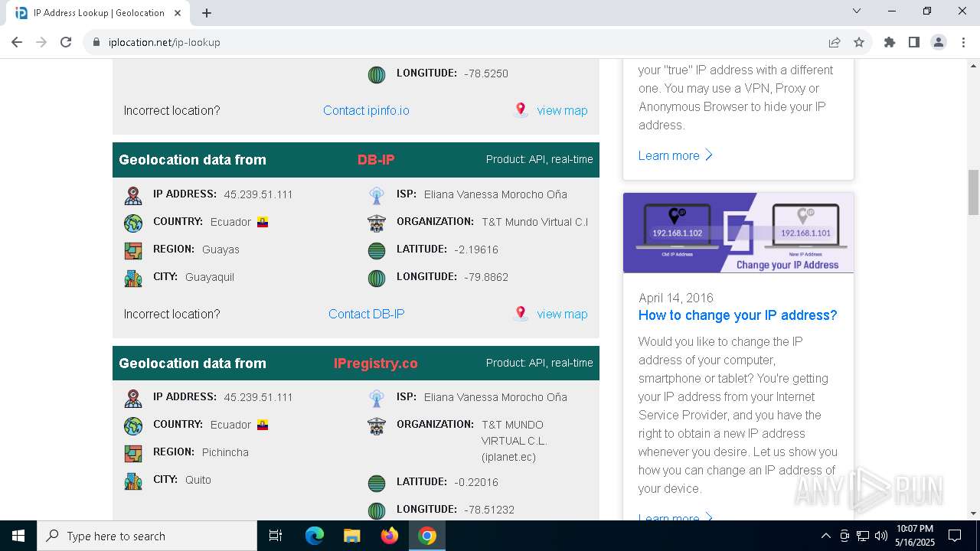Click DB-IP city buildings icon
980x551 pixels.
coord(133,278)
